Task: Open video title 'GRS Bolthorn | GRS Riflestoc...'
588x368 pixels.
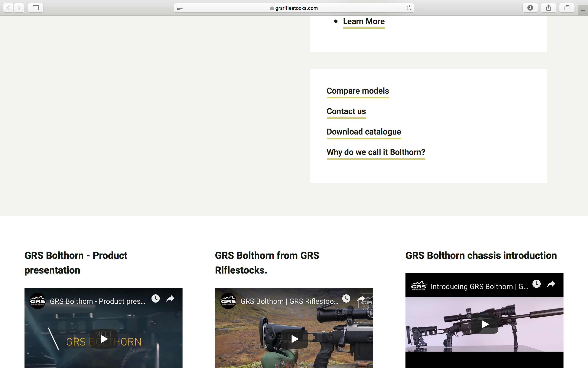Action: tap(289, 301)
